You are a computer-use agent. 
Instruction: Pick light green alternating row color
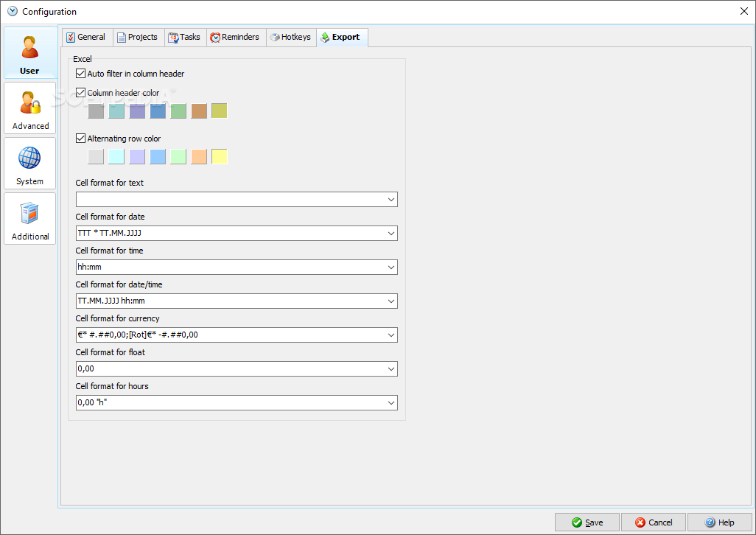178,157
